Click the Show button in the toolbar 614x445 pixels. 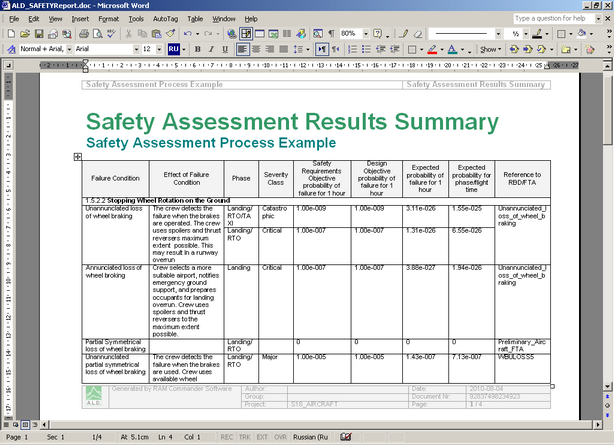[x=488, y=48]
